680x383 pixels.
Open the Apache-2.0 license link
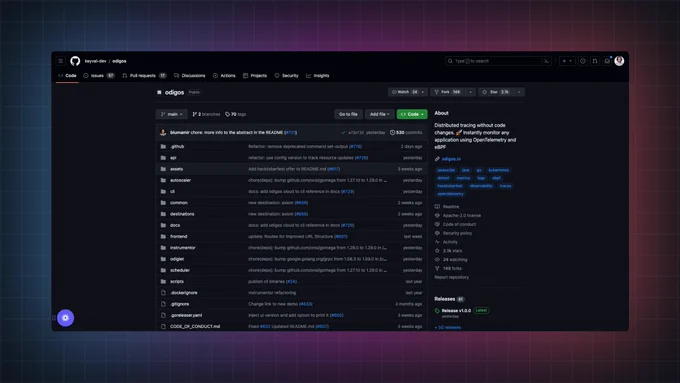461,216
